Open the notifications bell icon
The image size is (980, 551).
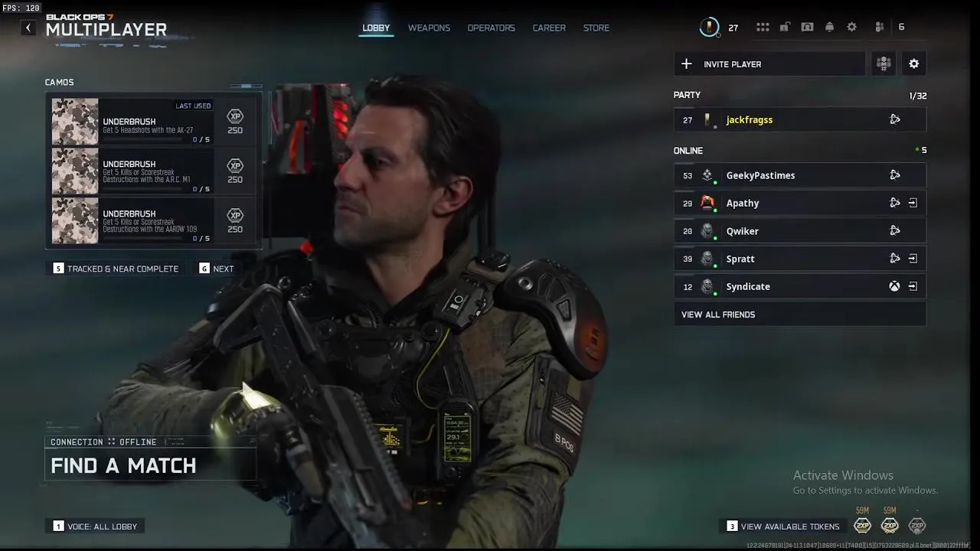pyautogui.click(x=829, y=27)
